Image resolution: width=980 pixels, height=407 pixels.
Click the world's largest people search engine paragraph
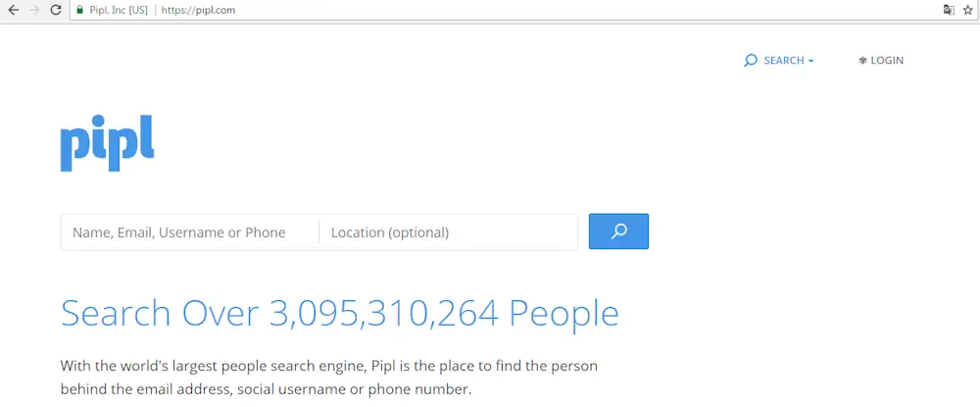[329, 378]
